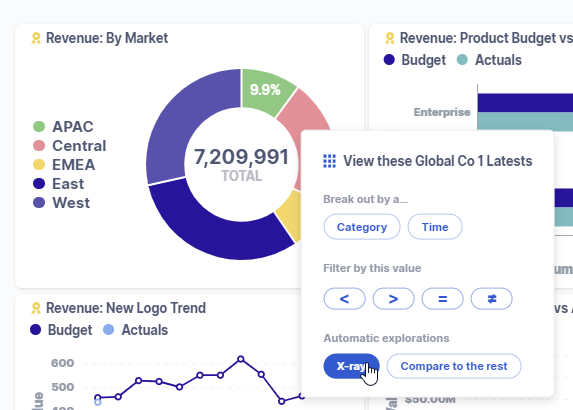Toggle East legend item

(x=58, y=184)
